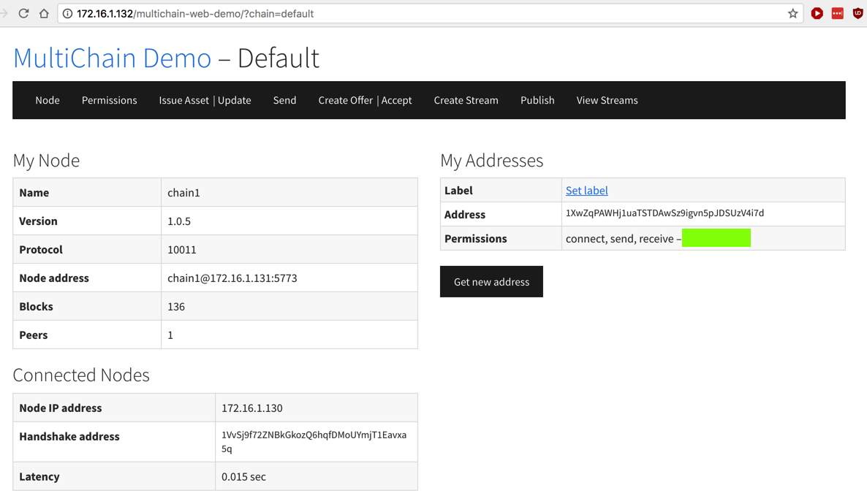Image resolution: width=867 pixels, height=504 pixels.
Task: Go to the Permissions page
Action: pos(109,100)
